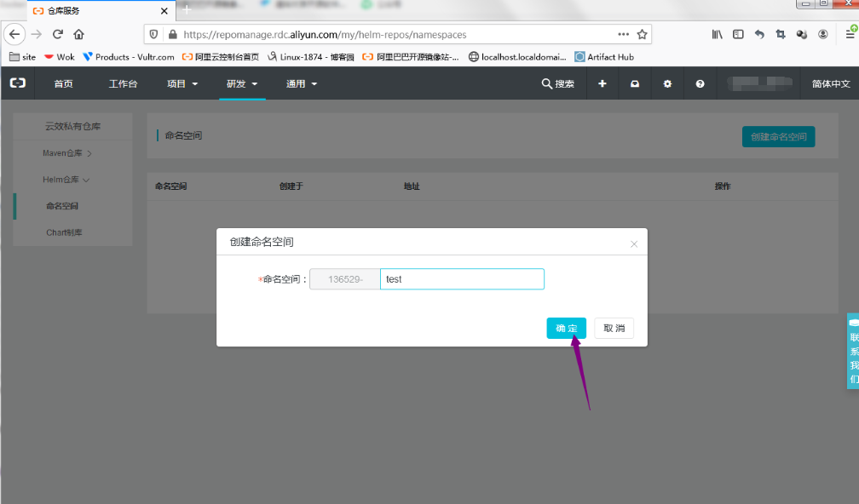
Task: Open the message inbox icon in navbar
Action: [x=635, y=83]
